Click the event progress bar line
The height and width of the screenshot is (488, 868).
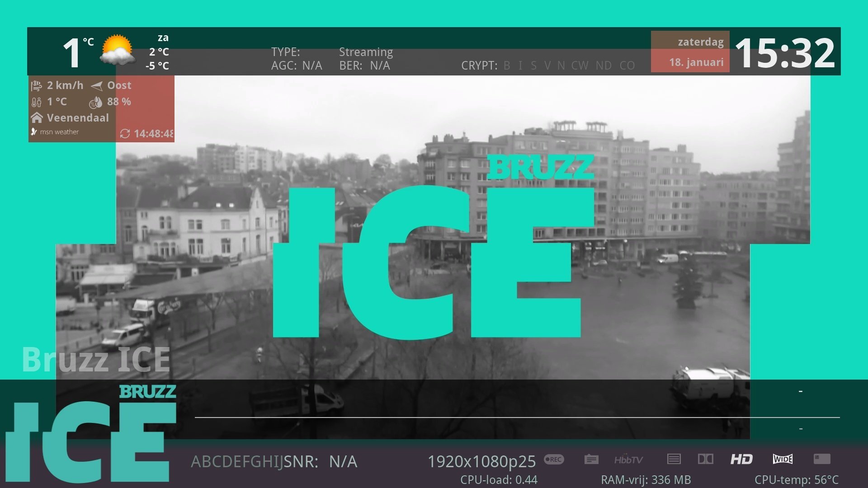tap(517, 418)
